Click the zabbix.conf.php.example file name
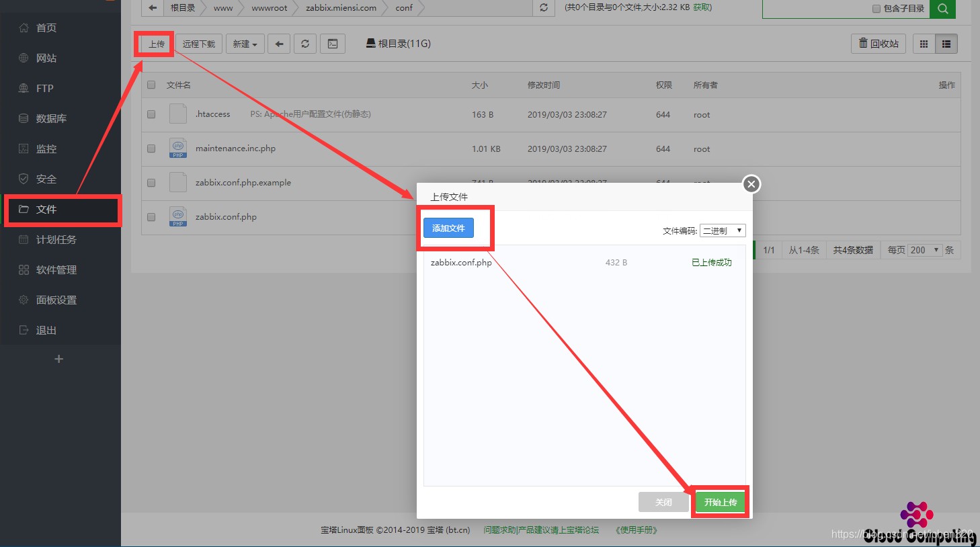980x547 pixels. (x=243, y=183)
